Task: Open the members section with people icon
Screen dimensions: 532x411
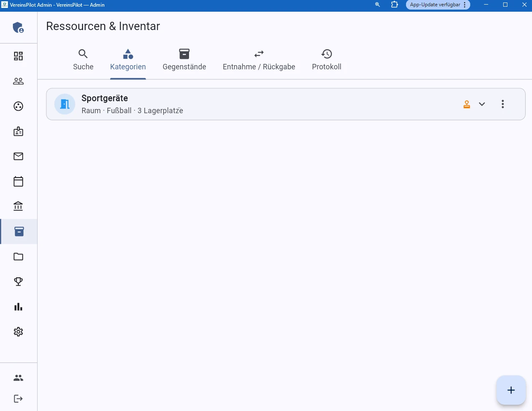Action: [18, 81]
